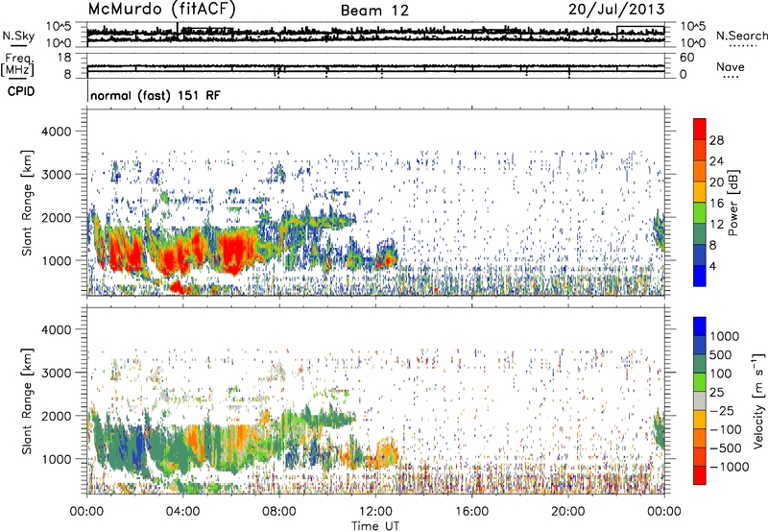The image size is (768, 532).
Task: Select the CPID label
Action: point(20,91)
